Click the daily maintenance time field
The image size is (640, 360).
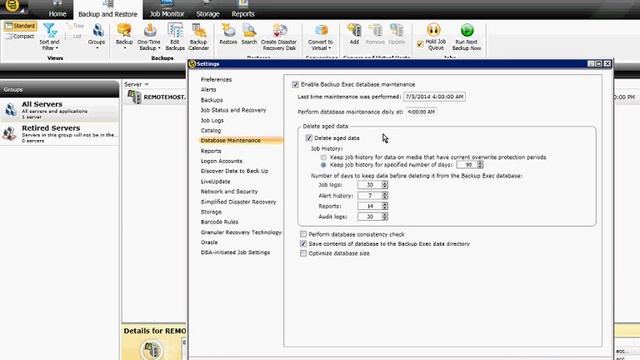pyautogui.click(x=421, y=112)
